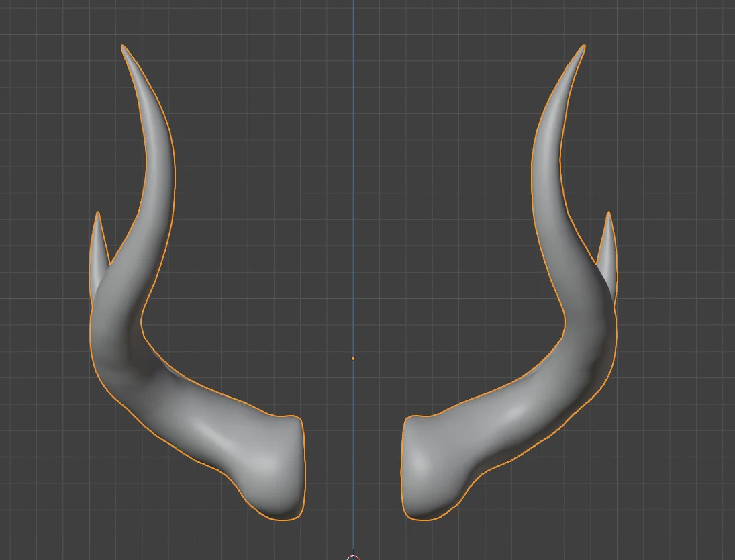This screenshot has height=560, width=735.
Task: Click the 3D cursor at bottom center
Action: click(352, 556)
